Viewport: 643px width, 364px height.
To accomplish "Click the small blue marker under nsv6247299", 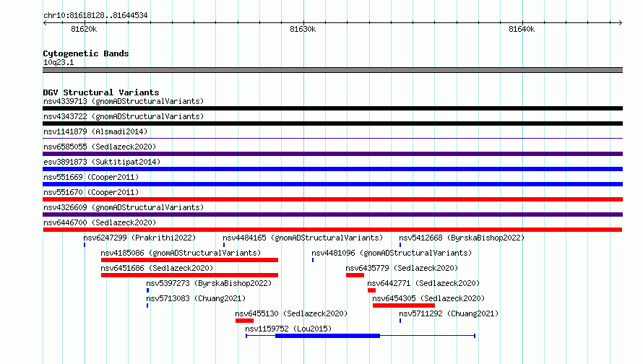I will (85, 245).
